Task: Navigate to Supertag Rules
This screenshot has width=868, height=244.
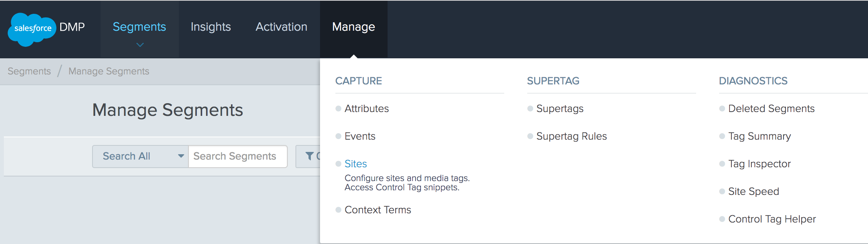Action: coord(571,136)
